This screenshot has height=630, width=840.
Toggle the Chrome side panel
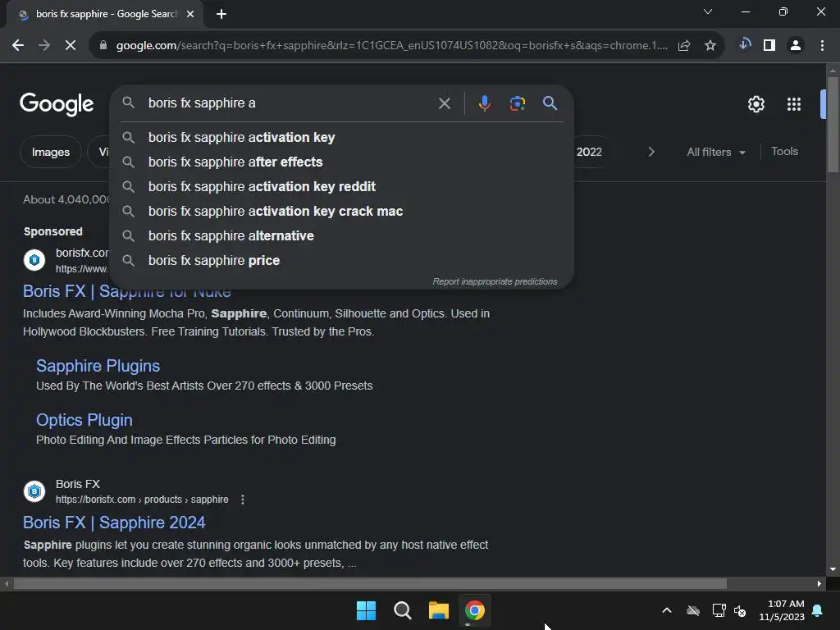pyautogui.click(x=769, y=46)
